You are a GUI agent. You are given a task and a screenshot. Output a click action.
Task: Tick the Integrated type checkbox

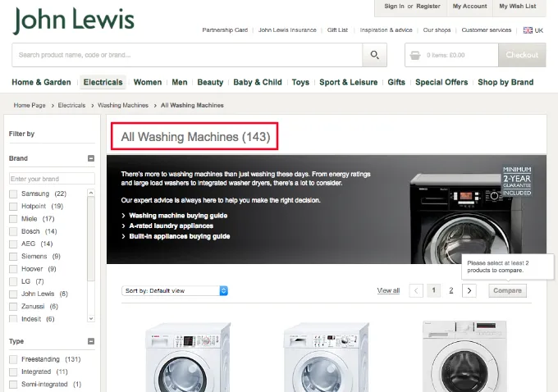[x=13, y=372]
